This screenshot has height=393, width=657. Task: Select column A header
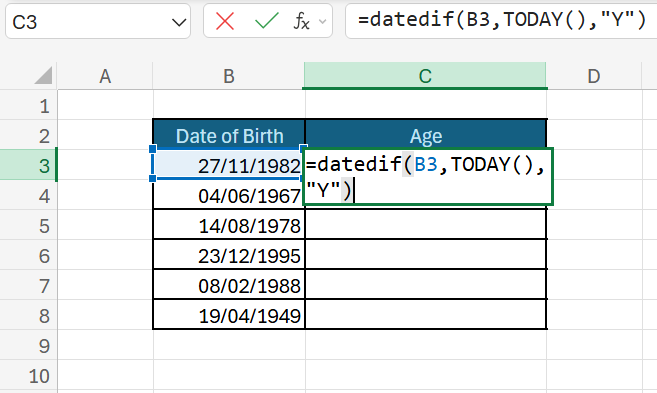105,76
